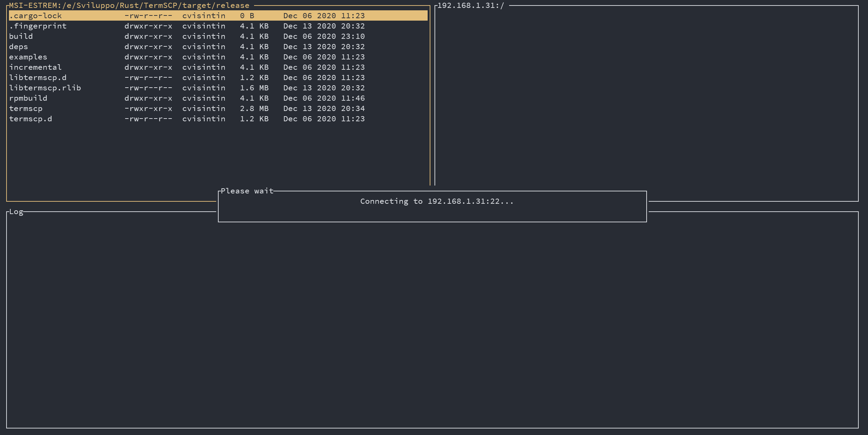Select the incremental directory entry
Image resolution: width=868 pixels, height=435 pixels.
[x=35, y=67]
